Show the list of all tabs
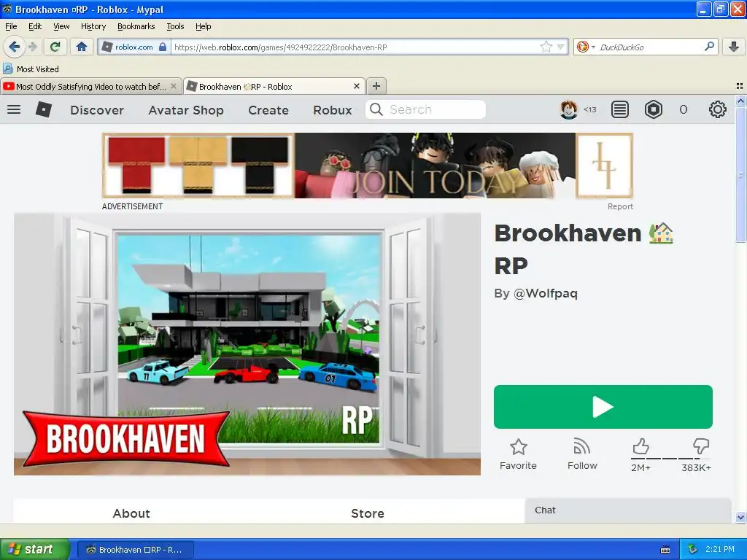The image size is (747, 560). click(740, 86)
